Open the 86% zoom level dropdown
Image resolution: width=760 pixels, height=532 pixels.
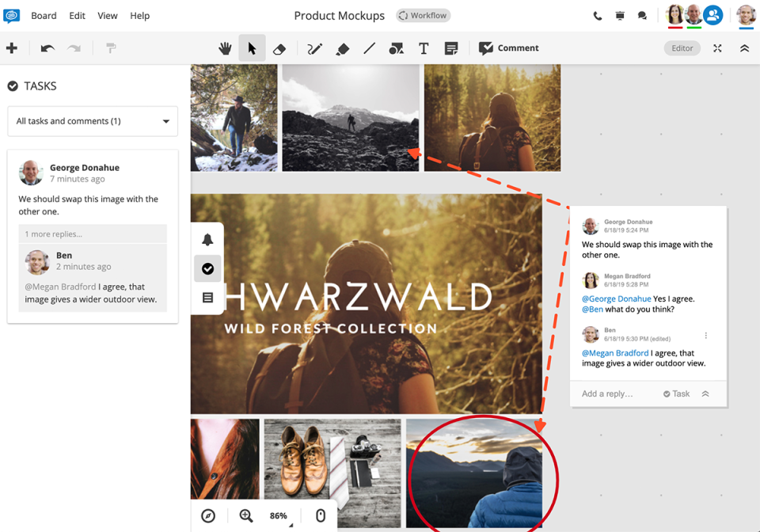(279, 515)
